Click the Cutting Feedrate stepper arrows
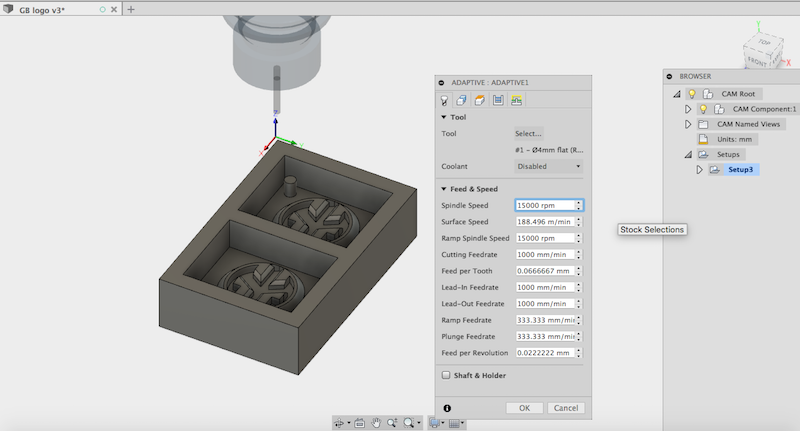 tap(579, 255)
